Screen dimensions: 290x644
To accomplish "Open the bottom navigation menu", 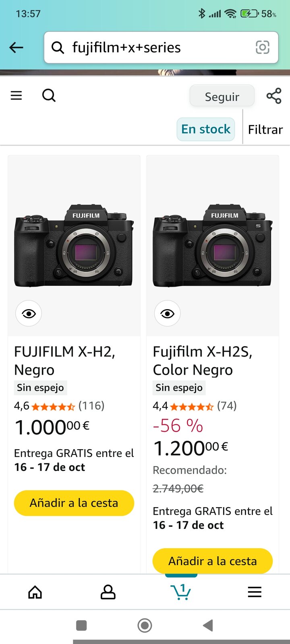I will coord(255,592).
